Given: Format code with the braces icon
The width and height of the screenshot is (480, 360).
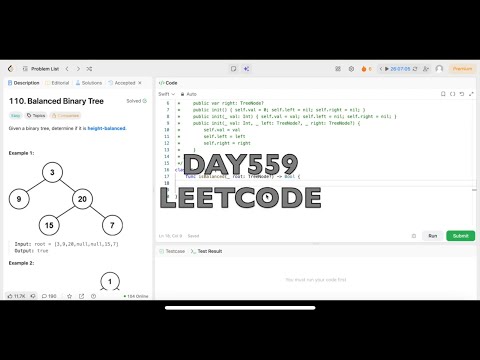Looking at the screenshot, I should (452, 94).
